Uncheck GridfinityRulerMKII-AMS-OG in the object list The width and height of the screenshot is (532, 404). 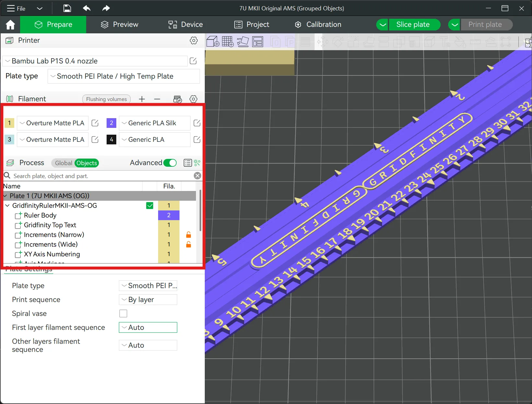(x=149, y=206)
